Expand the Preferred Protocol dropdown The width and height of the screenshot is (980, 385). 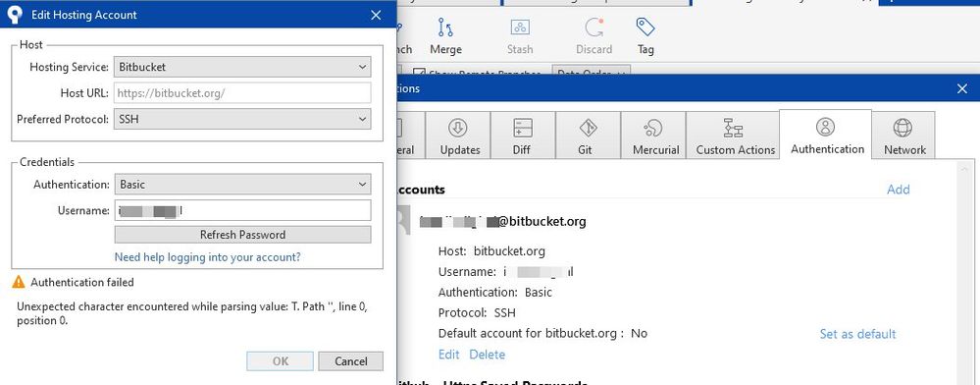pos(242,119)
